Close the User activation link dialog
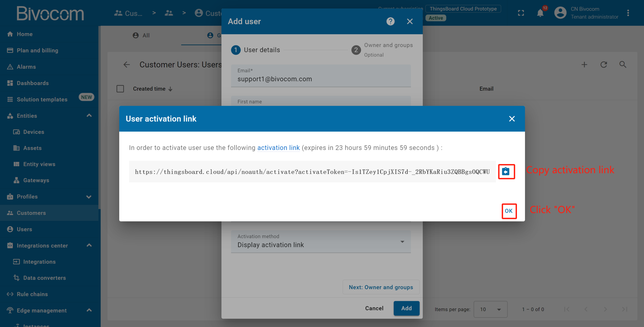 pos(512,119)
